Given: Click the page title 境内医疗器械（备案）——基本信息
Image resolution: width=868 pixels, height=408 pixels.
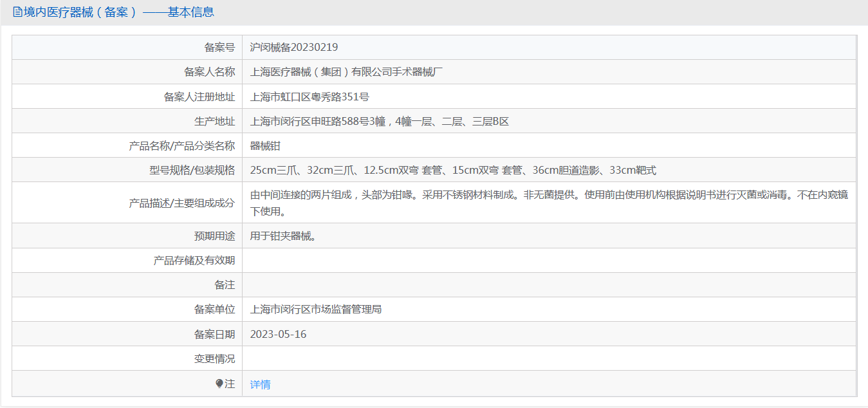Looking at the screenshot, I should pos(119,12).
